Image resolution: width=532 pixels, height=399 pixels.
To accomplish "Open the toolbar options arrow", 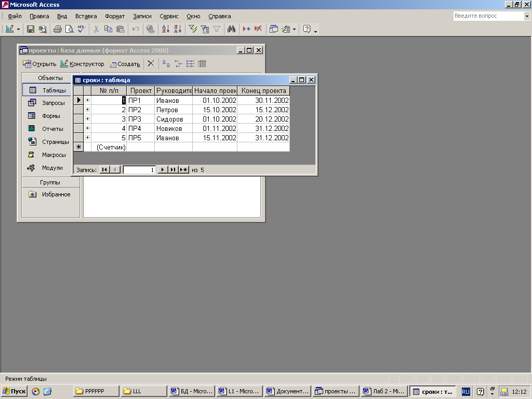I will (x=315, y=31).
